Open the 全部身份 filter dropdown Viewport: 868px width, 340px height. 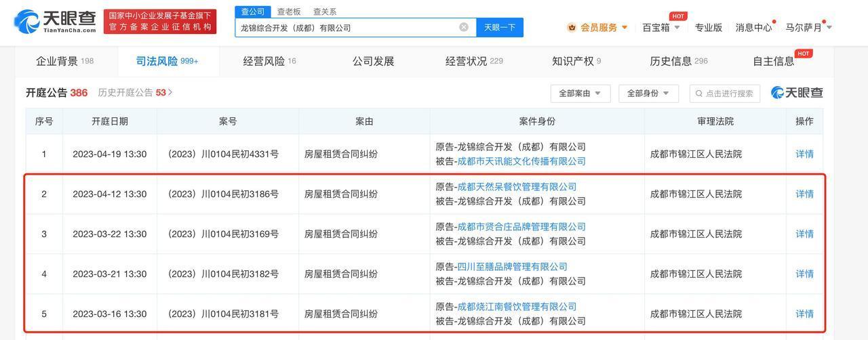tap(648, 93)
